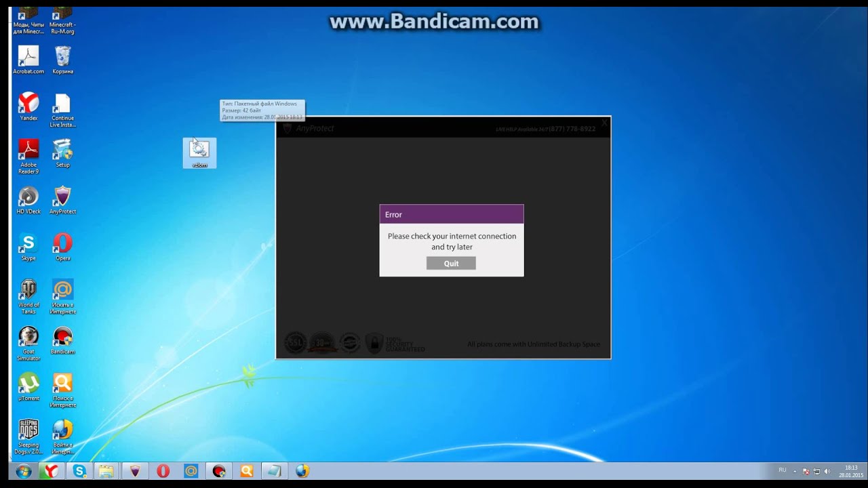Screen dimensions: 868x488
Task: Open the network status tray icon
Action: pos(816,471)
